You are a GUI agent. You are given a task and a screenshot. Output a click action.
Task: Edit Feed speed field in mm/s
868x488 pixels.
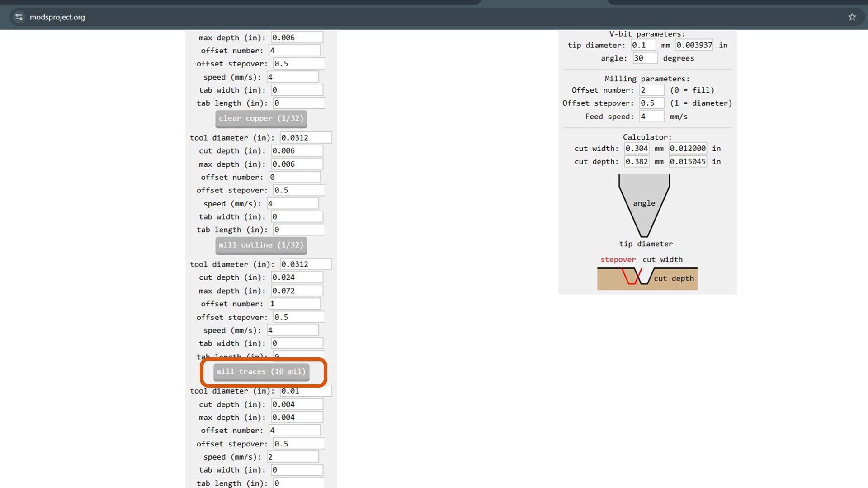pos(651,117)
